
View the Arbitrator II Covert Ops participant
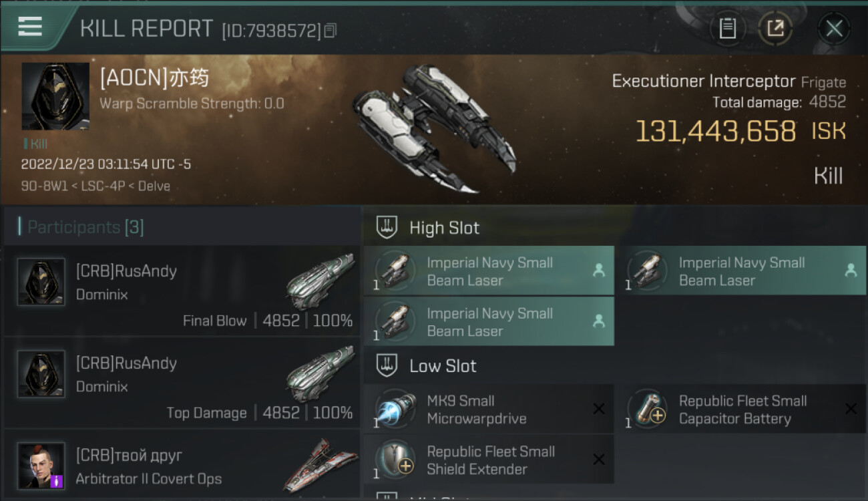(182, 466)
